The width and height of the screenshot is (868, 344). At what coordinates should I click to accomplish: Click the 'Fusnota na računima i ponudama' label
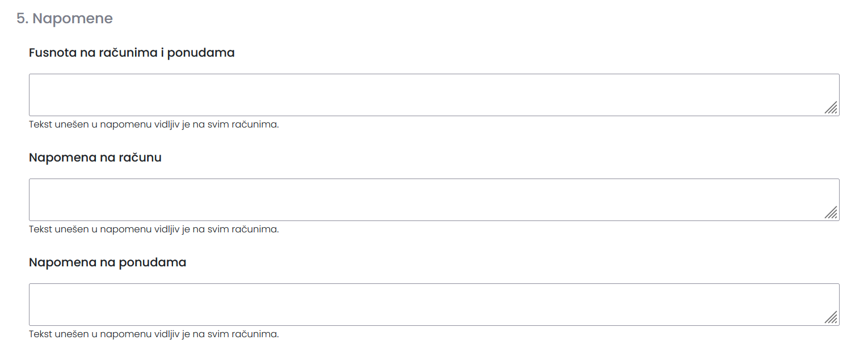point(132,53)
